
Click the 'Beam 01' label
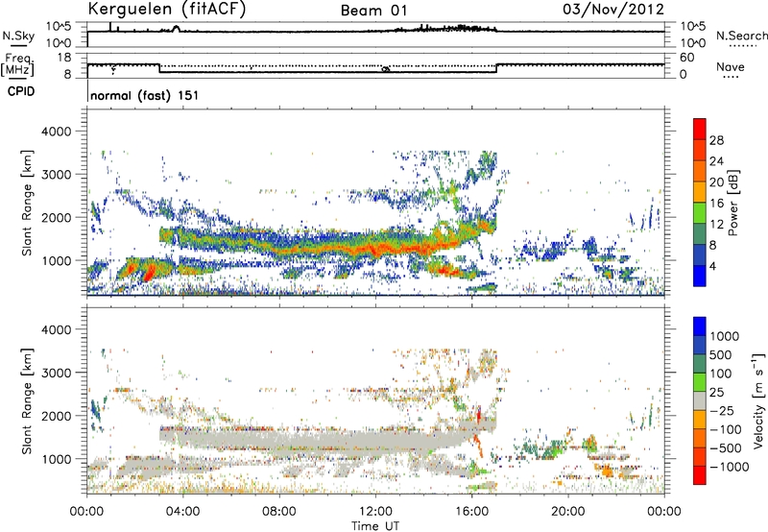(374, 11)
